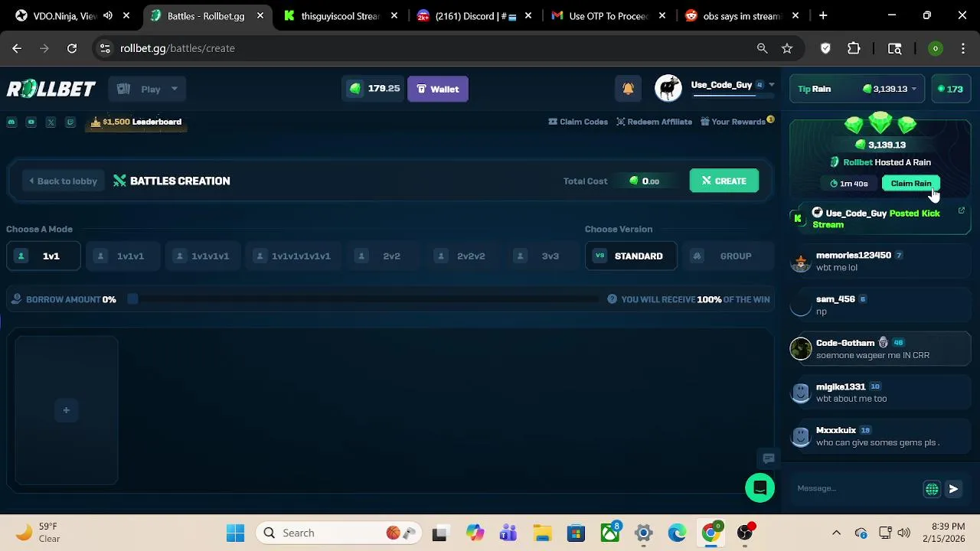The image size is (980, 551).
Task: Send the chat message with the arrow button
Action: point(953,488)
